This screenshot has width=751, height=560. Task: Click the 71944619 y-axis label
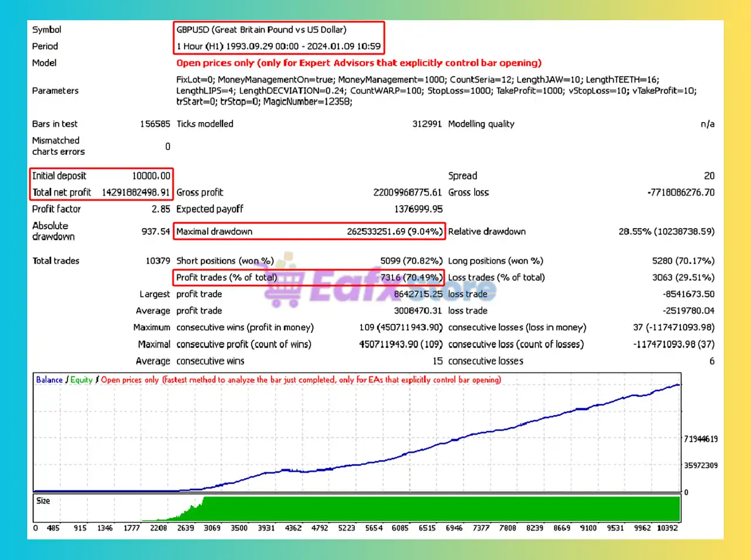(x=701, y=439)
